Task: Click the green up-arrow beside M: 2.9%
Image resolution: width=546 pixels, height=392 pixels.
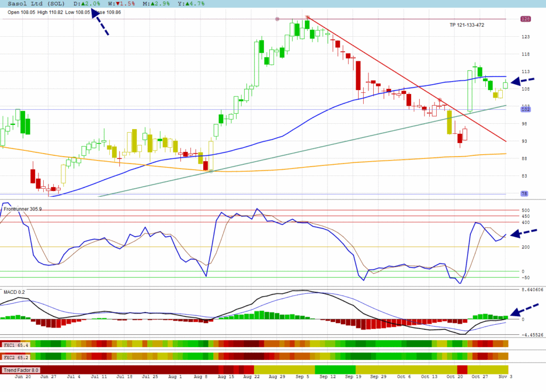Action: click(x=152, y=4)
